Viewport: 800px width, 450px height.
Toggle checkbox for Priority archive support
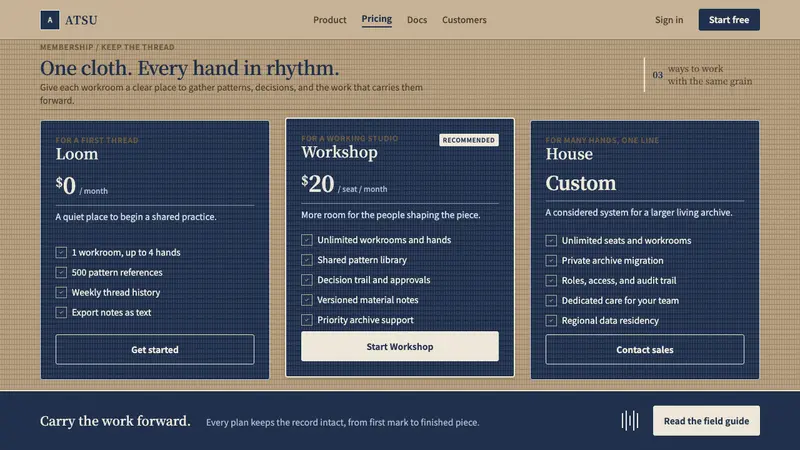[307, 320]
